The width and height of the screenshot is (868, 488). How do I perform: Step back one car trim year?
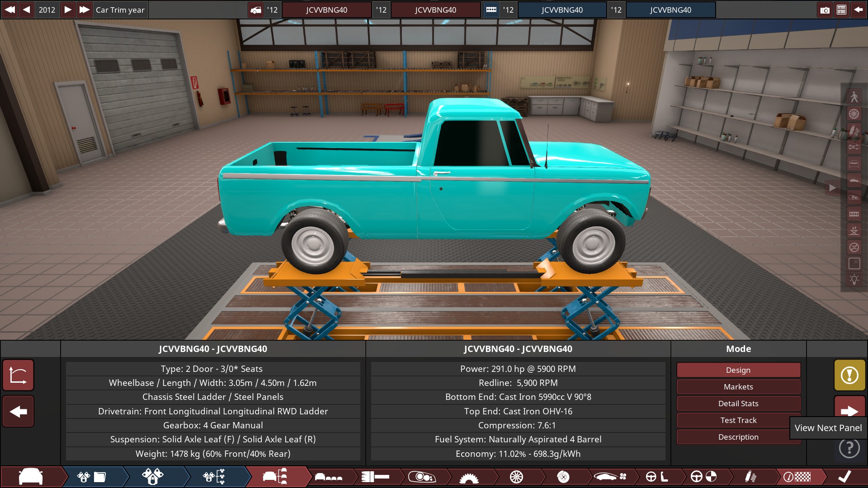(27, 9)
